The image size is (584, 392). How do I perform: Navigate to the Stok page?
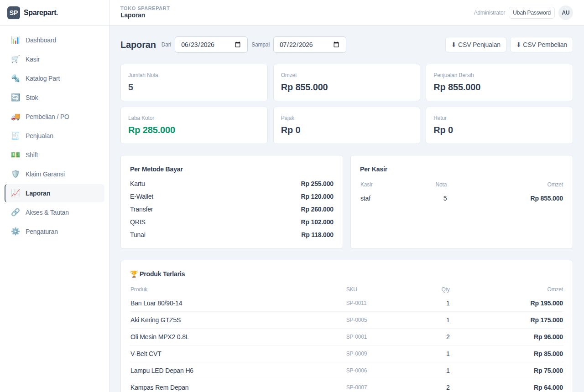tap(54, 98)
